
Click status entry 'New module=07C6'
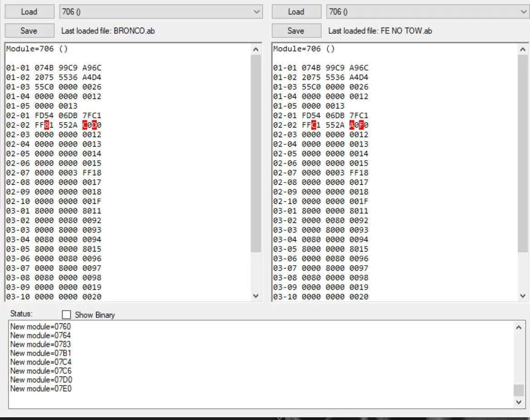(x=40, y=371)
